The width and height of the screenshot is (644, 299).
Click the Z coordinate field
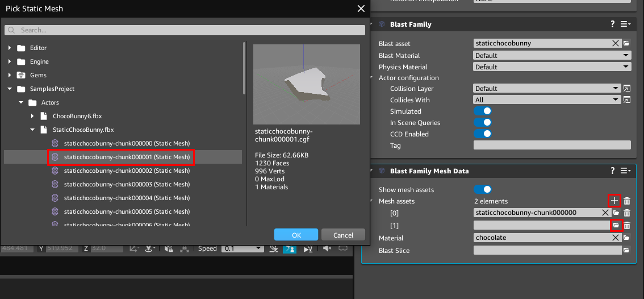click(107, 248)
